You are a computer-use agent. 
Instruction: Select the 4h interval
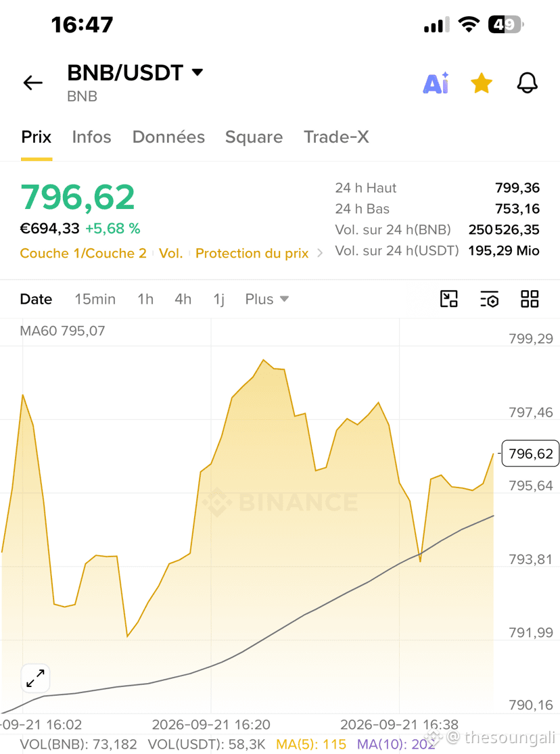(183, 299)
